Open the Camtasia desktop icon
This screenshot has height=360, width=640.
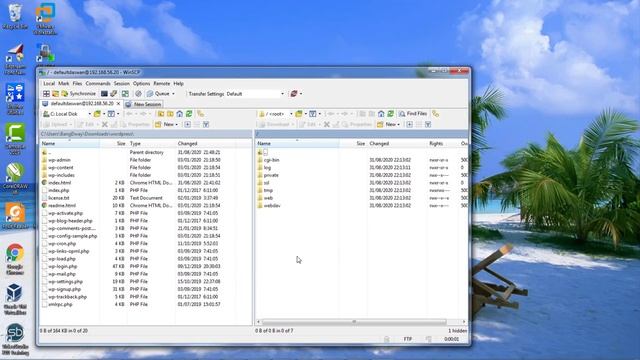15,139
